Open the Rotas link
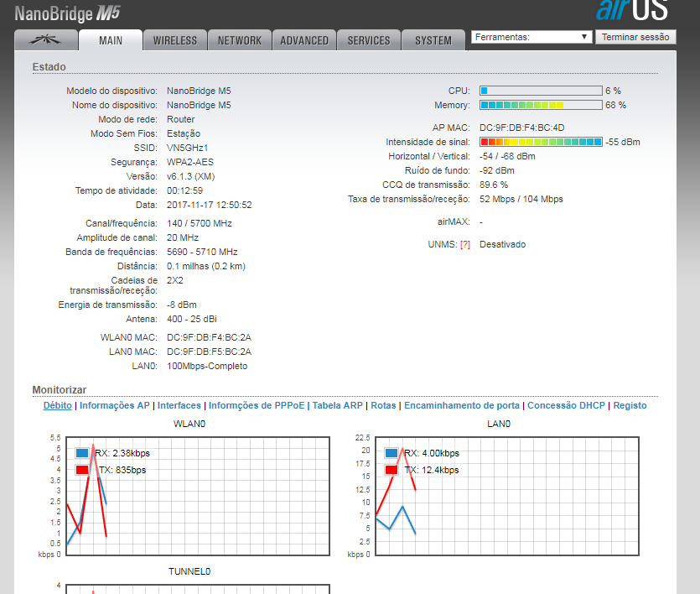 [x=383, y=405]
